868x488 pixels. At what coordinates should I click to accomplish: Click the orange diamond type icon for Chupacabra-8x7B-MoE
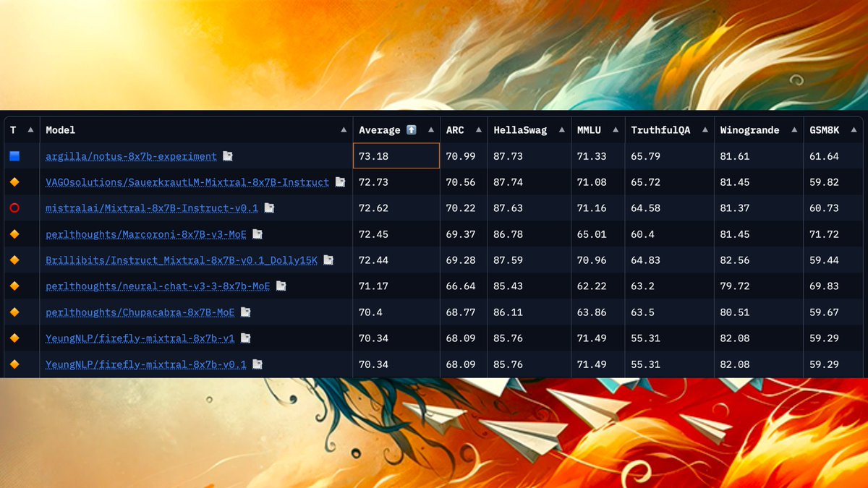click(x=14, y=312)
